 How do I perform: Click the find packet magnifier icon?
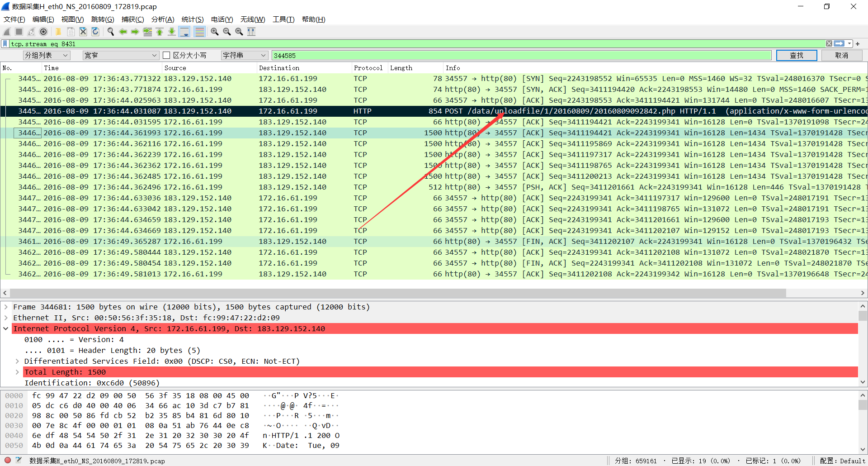[x=110, y=32]
